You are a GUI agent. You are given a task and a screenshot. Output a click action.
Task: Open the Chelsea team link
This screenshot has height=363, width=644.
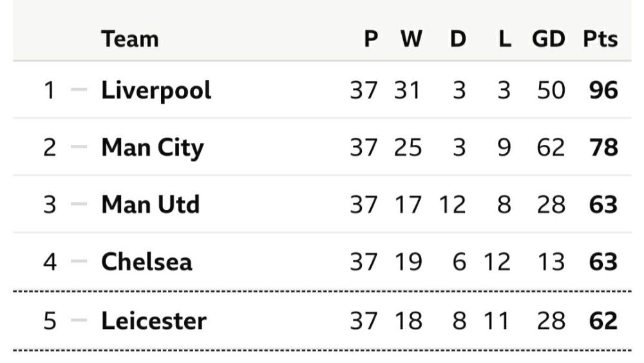click(x=146, y=262)
